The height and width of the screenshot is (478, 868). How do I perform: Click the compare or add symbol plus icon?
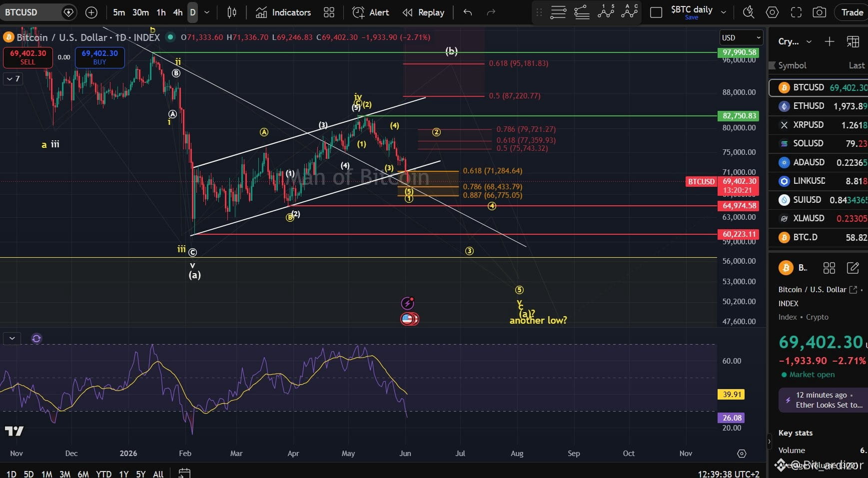pyautogui.click(x=91, y=12)
